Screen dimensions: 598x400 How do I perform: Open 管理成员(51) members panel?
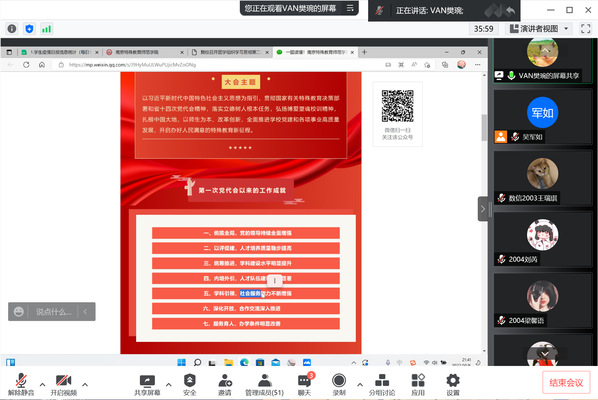[x=264, y=384]
